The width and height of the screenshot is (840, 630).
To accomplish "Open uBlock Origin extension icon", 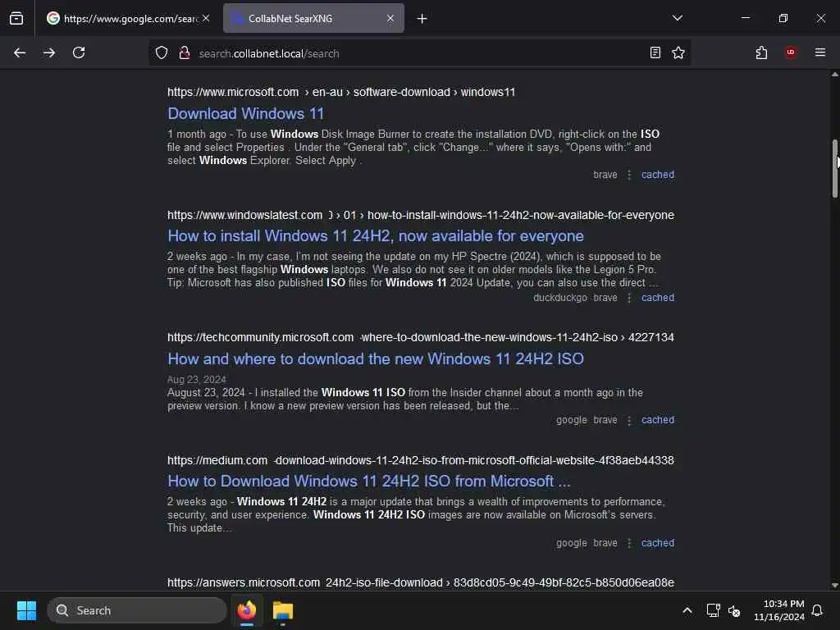I will (x=790, y=52).
